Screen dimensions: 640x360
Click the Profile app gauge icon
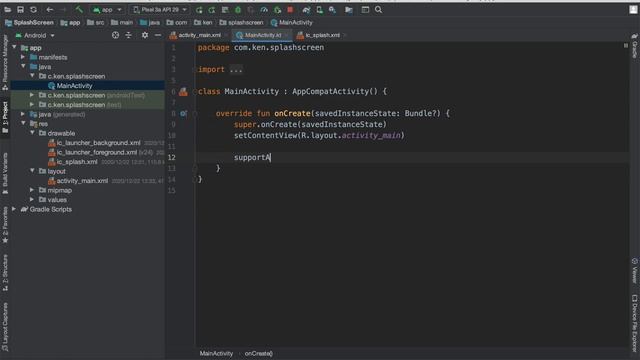tap(264, 9)
